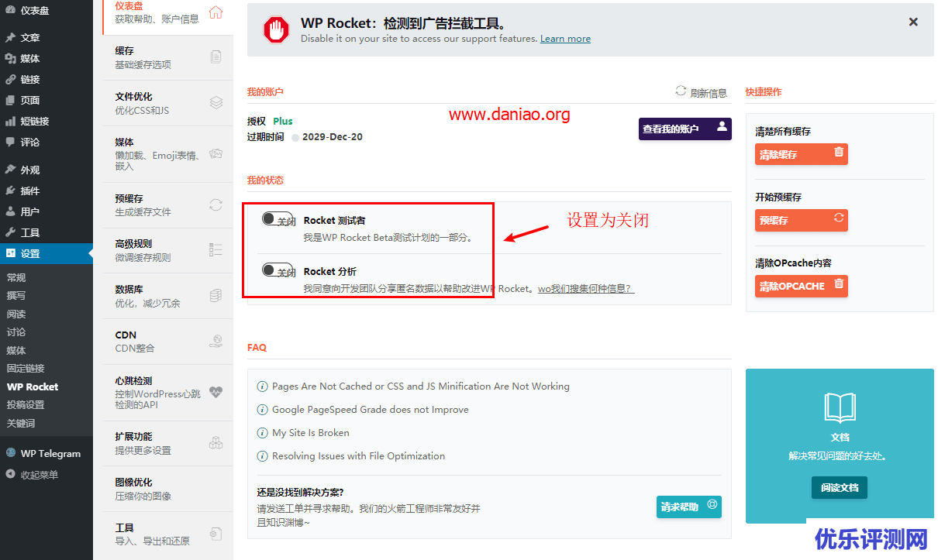938x560 pixels.
Task: Open FAQ Resolving Issues with File Optimization
Action: click(x=358, y=455)
